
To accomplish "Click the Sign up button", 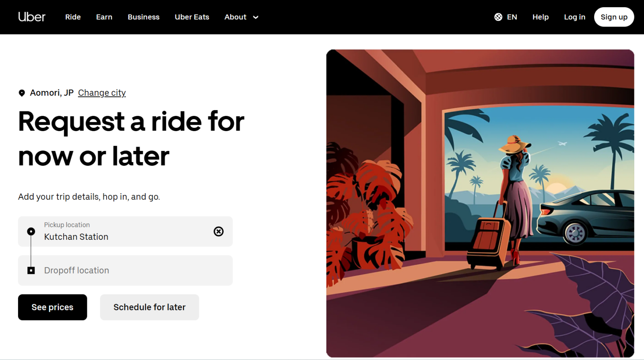I will [614, 17].
